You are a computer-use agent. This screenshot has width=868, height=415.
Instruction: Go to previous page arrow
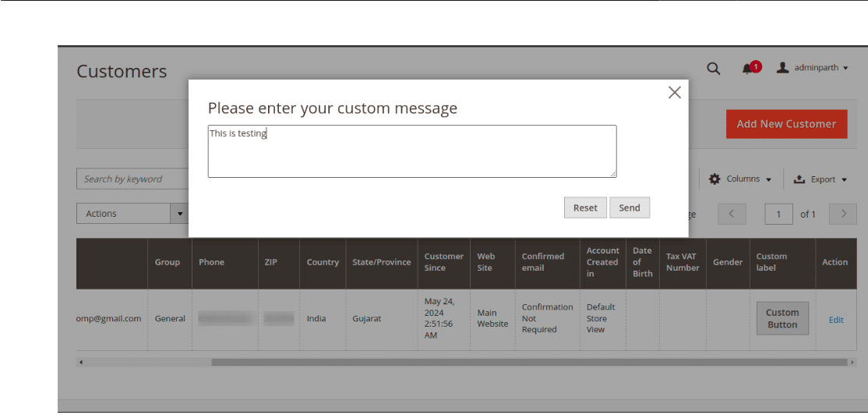pyautogui.click(x=732, y=214)
